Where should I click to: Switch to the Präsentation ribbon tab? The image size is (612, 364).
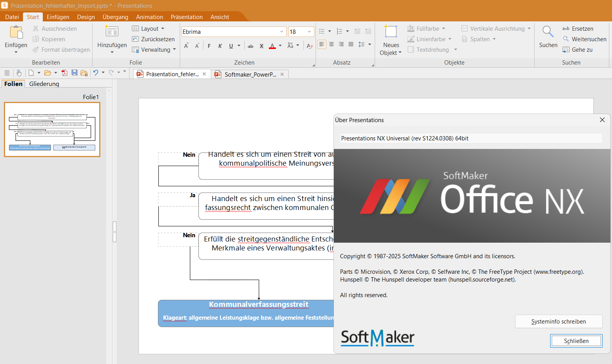click(187, 17)
